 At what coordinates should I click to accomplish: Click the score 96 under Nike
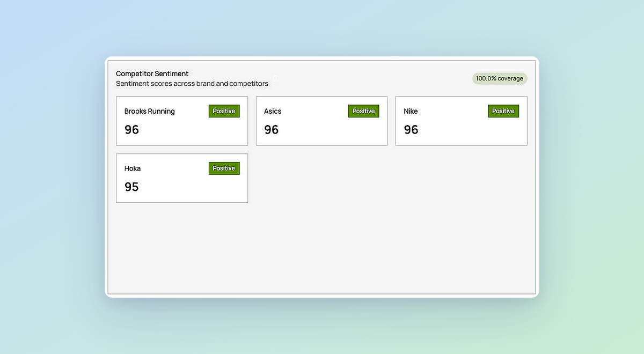pyautogui.click(x=411, y=130)
